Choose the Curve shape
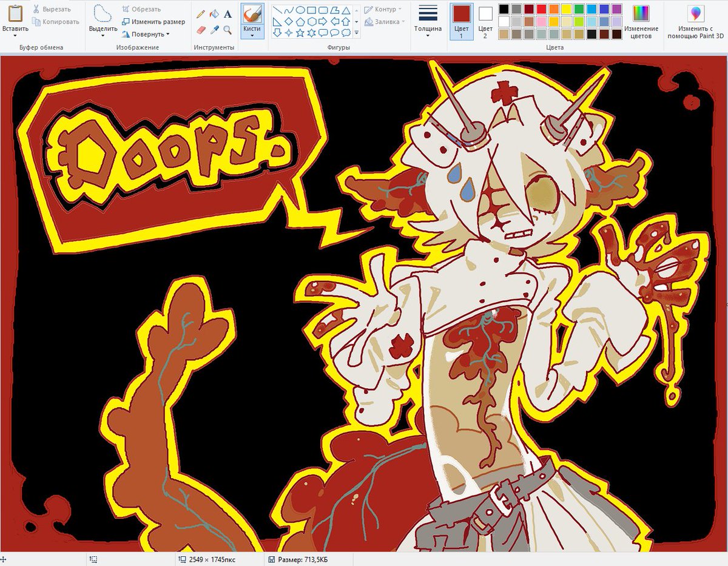The width and height of the screenshot is (728, 566). click(x=289, y=10)
